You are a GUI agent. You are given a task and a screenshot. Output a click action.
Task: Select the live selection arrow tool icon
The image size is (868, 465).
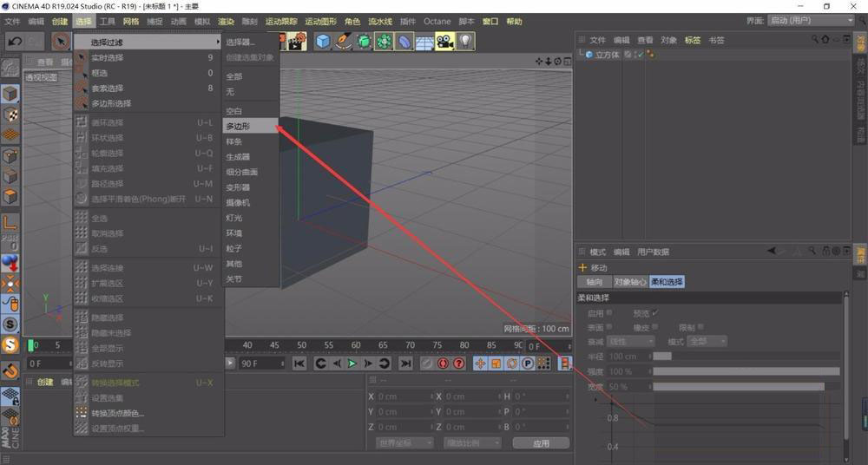coord(61,42)
